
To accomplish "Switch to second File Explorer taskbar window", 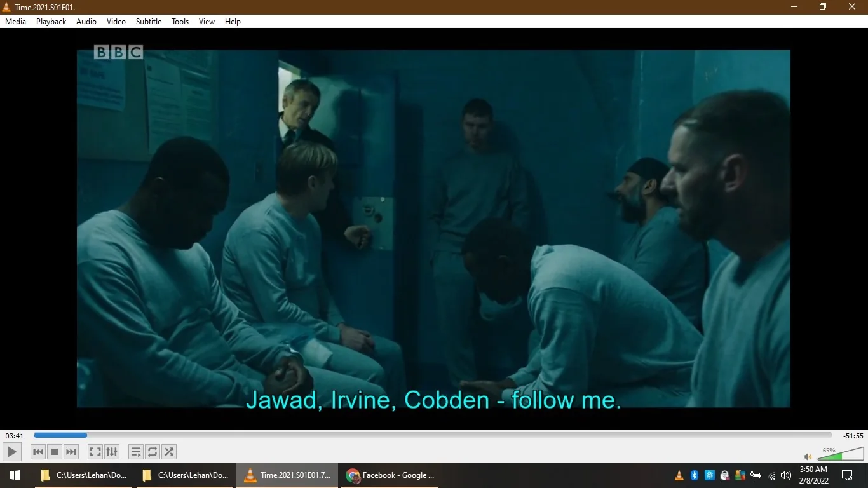I will (185, 475).
